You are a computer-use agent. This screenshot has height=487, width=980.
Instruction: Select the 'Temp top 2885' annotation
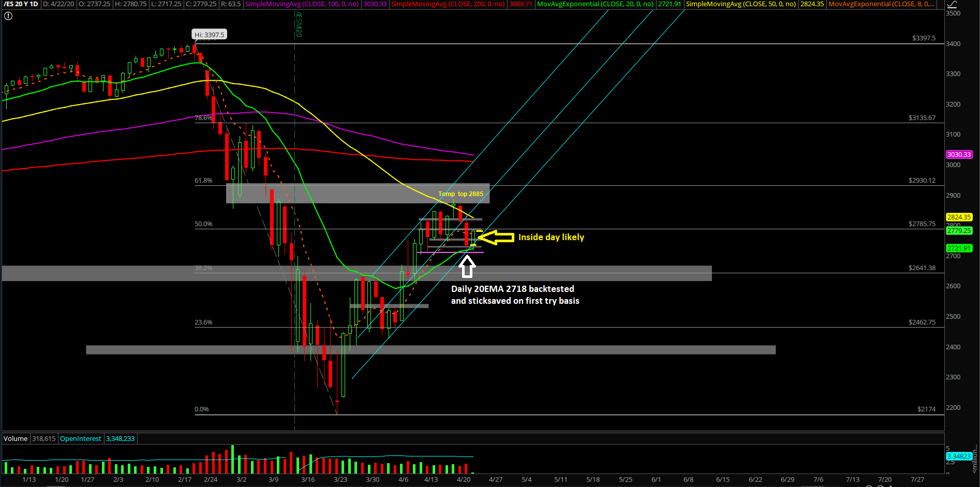click(x=461, y=194)
